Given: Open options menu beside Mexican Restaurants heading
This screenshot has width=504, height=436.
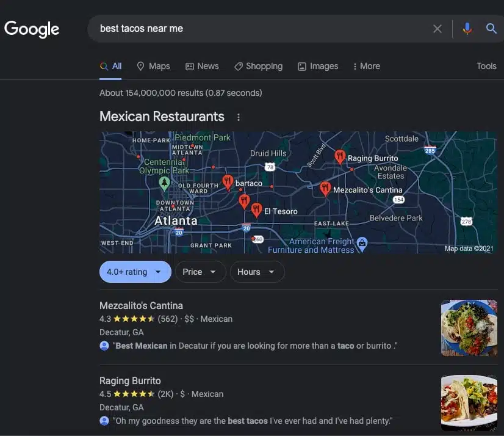Looking at the screenshot, I should 238,117.
